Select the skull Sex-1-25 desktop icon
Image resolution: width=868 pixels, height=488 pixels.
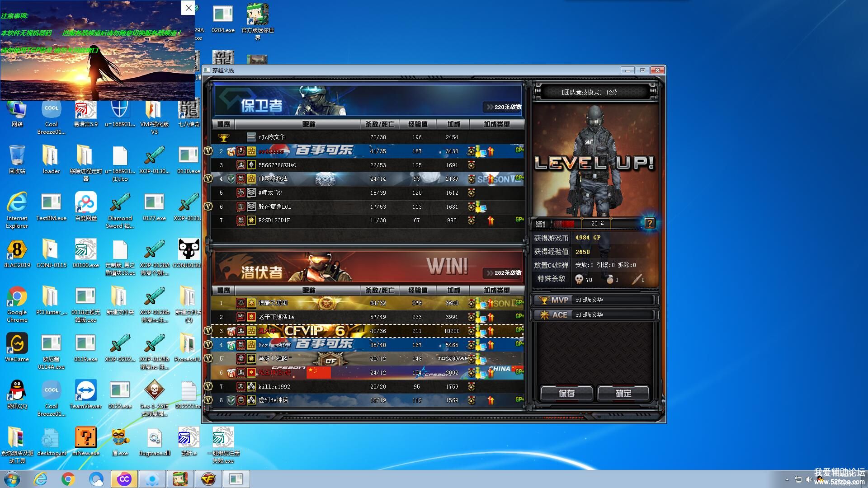tap(155, 398)
